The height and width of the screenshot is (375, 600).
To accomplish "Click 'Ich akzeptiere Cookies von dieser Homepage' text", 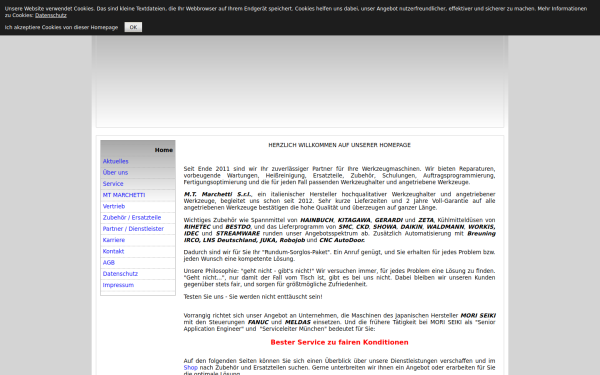I will (x=61, y=28).
